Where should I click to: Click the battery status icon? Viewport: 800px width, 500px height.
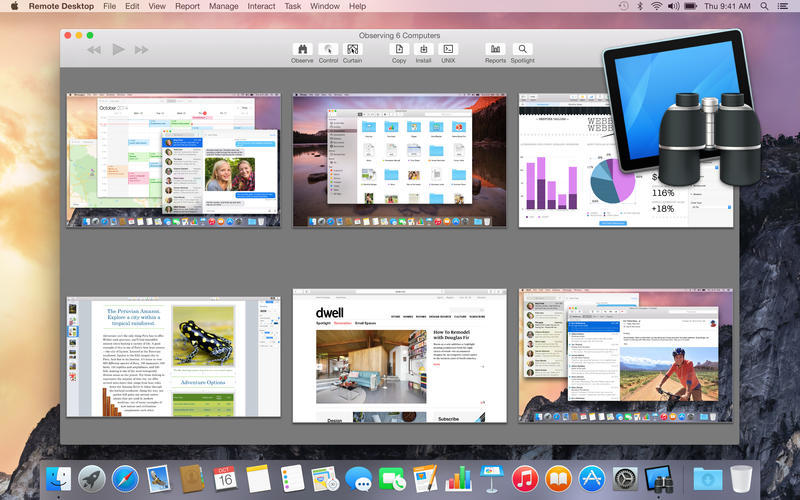point(690,6)
